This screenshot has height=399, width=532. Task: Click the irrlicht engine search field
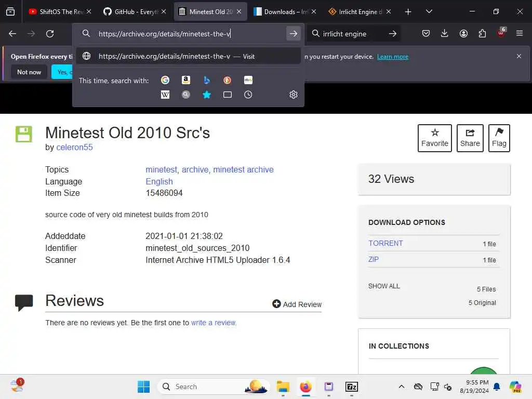click(x=353, y=34)
